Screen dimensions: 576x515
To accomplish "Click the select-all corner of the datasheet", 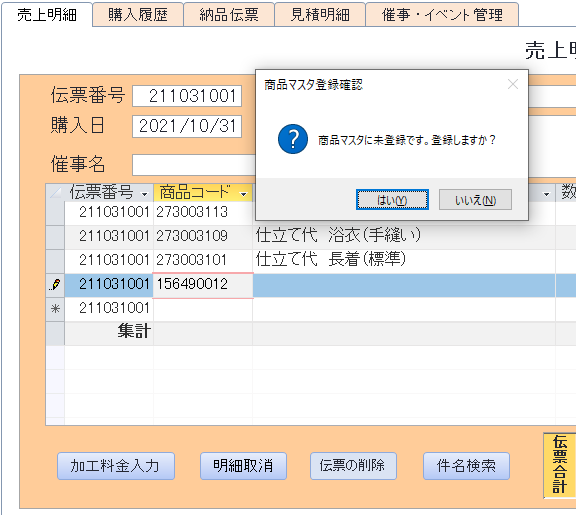I will click(x=55, y=192).
